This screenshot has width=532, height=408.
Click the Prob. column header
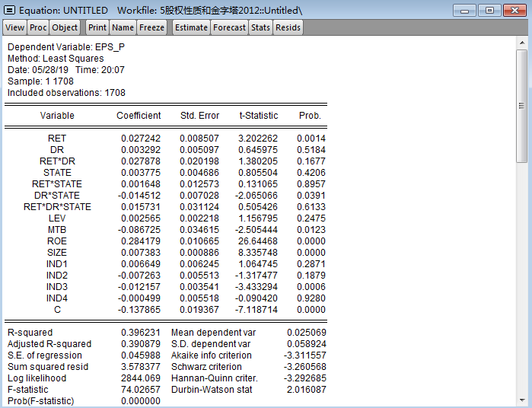point(310,116)
